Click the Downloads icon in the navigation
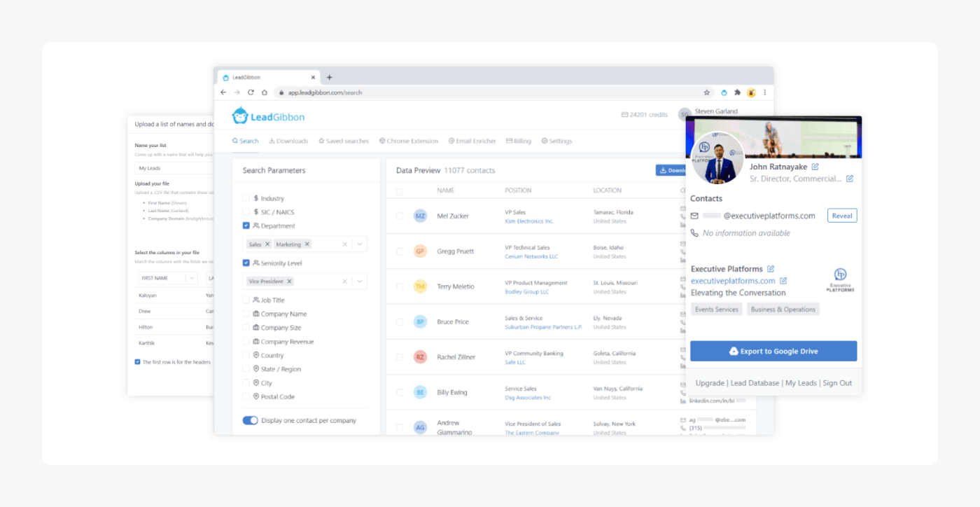The image size is (980, 507). click(x=272, y=140)
